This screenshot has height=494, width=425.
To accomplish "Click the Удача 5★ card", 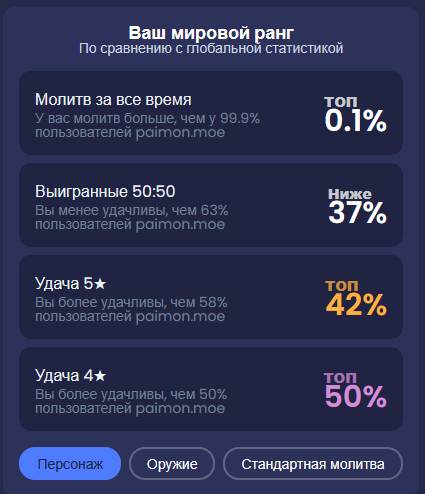I will coord(211,297).
